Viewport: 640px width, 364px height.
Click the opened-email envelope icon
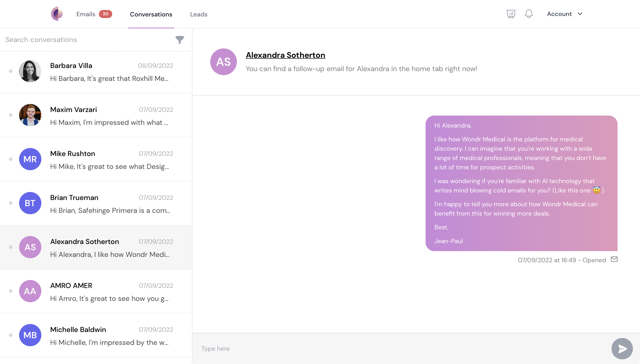(614, 259)
